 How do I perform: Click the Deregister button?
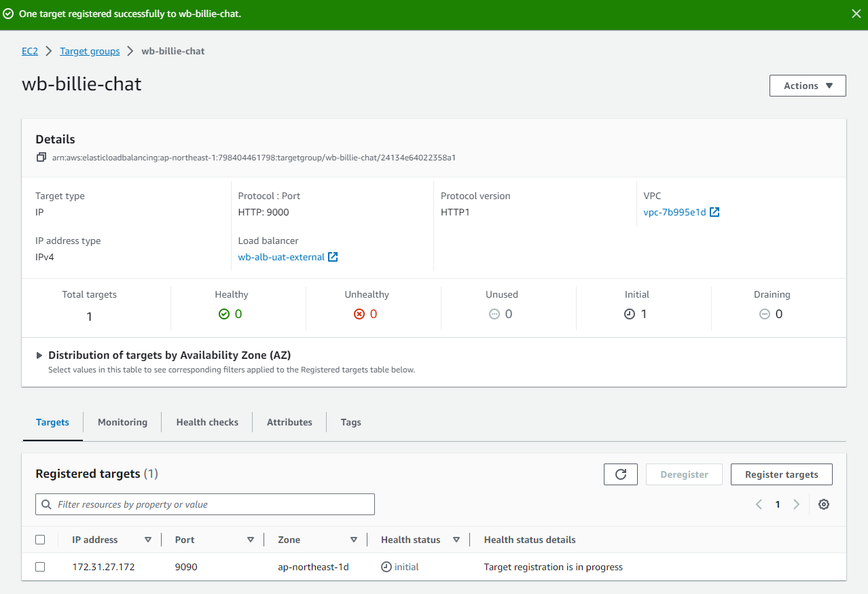684,474
